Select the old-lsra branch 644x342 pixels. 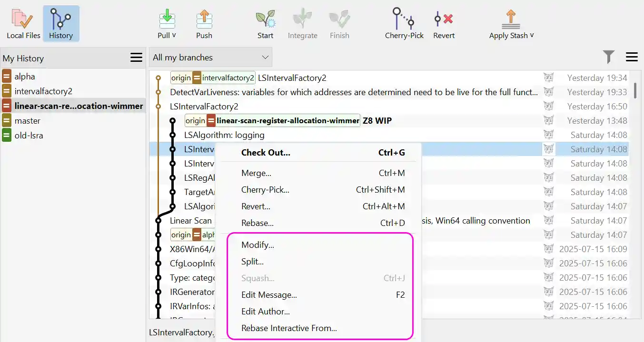(x=30, y=135)
